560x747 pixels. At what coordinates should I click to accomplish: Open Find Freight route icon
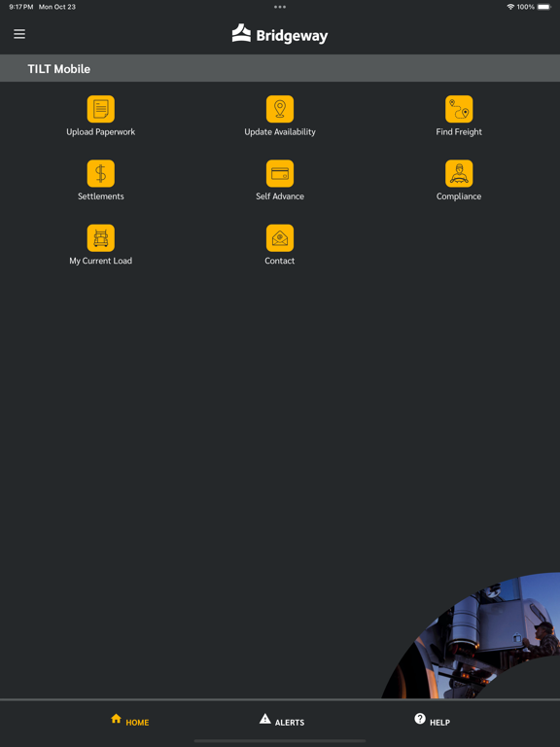pos(459,109)
